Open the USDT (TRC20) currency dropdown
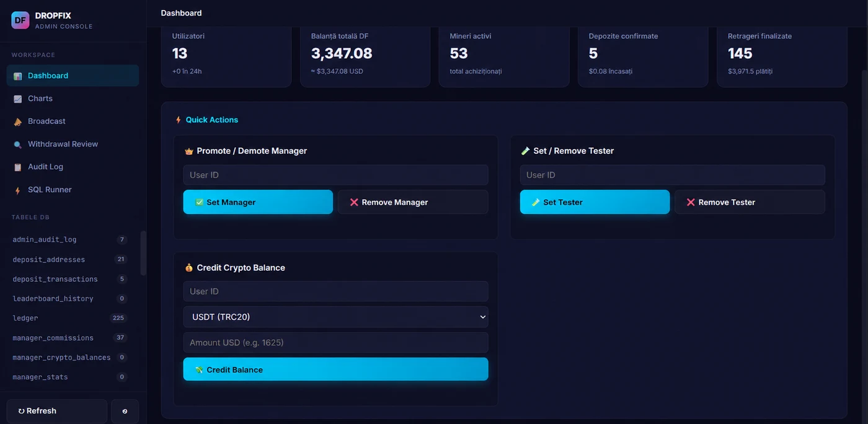The image size is (868, 424). (x=335, y=317)
